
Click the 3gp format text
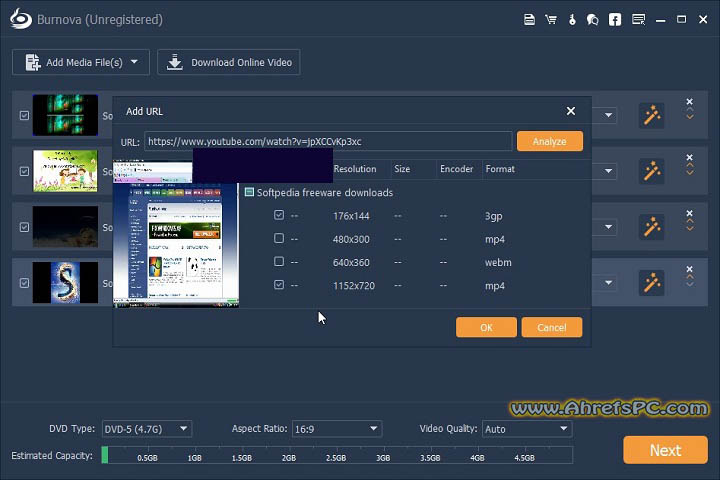tap(493, 216)
